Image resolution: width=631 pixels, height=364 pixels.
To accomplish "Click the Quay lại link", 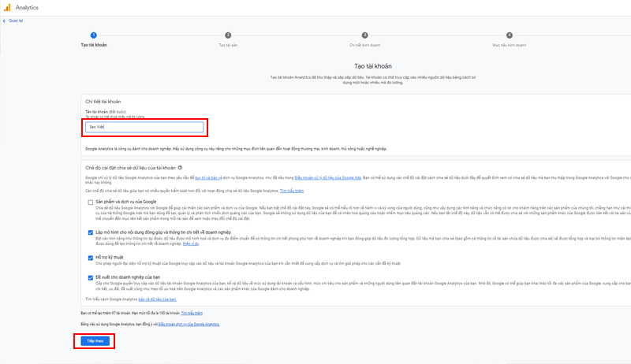I will 16,20.
